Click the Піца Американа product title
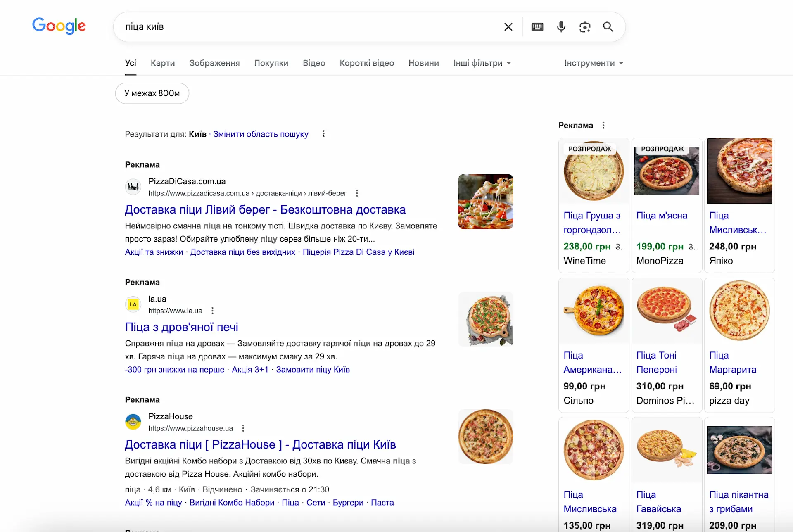The width and height of the screenshot is (793, 532). pyautogui.click(x=593, y=363)
